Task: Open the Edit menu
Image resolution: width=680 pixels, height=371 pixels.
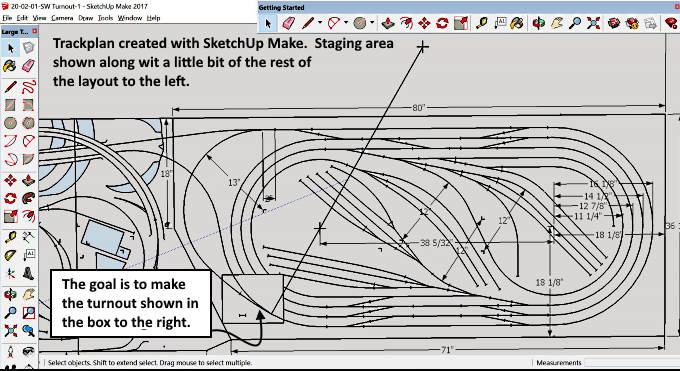Action: click(x=22, y=18)
